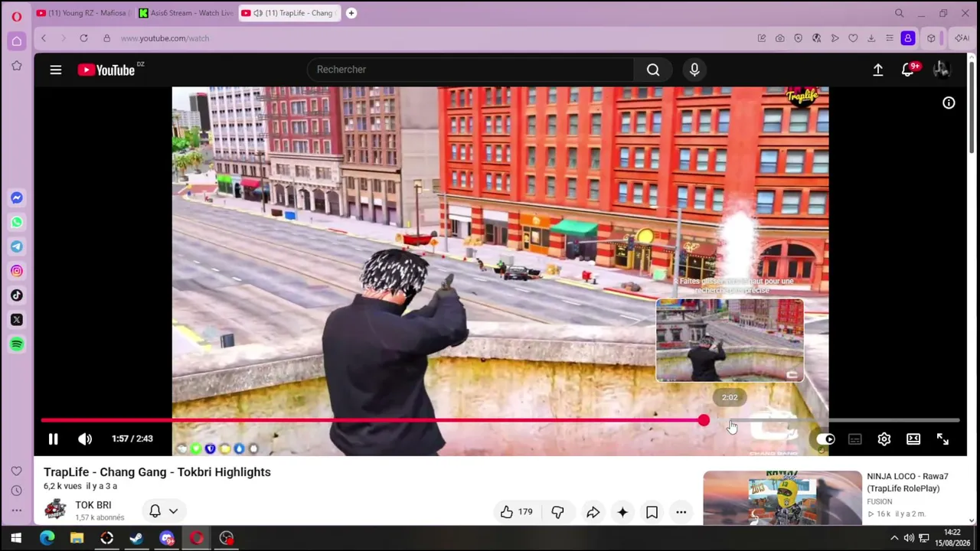The width and height of the screenshot is (980, 551).
Task: Open Opera easy setup sliders icon
Action: point(890,38)
